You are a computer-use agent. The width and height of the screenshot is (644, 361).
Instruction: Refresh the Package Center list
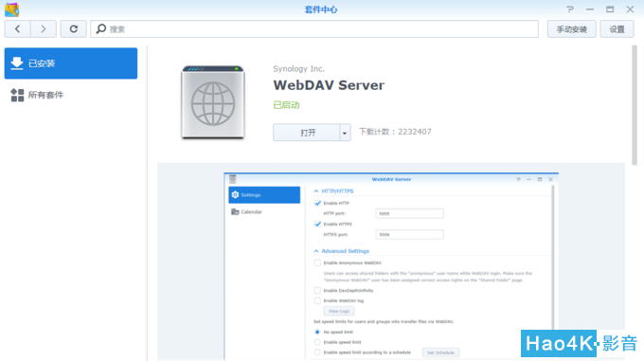point(74,29)
